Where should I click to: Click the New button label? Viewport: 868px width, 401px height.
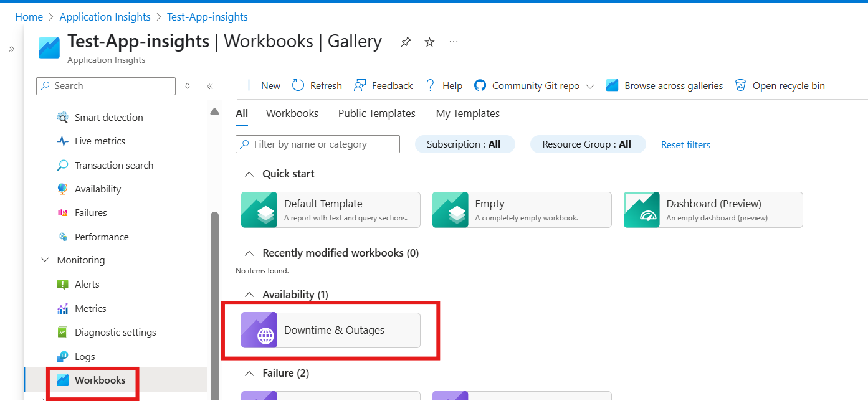pyautogui.click(x=270, y=86)
